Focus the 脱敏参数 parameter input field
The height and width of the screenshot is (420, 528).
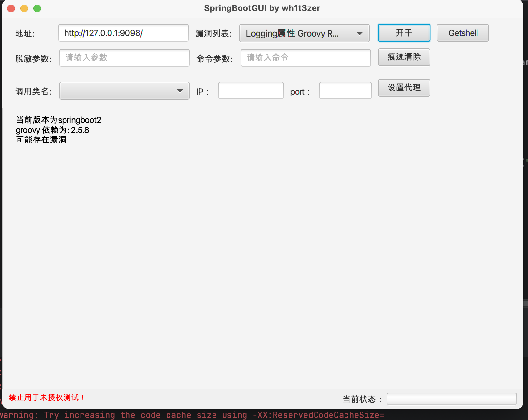(x=124, y=58)
